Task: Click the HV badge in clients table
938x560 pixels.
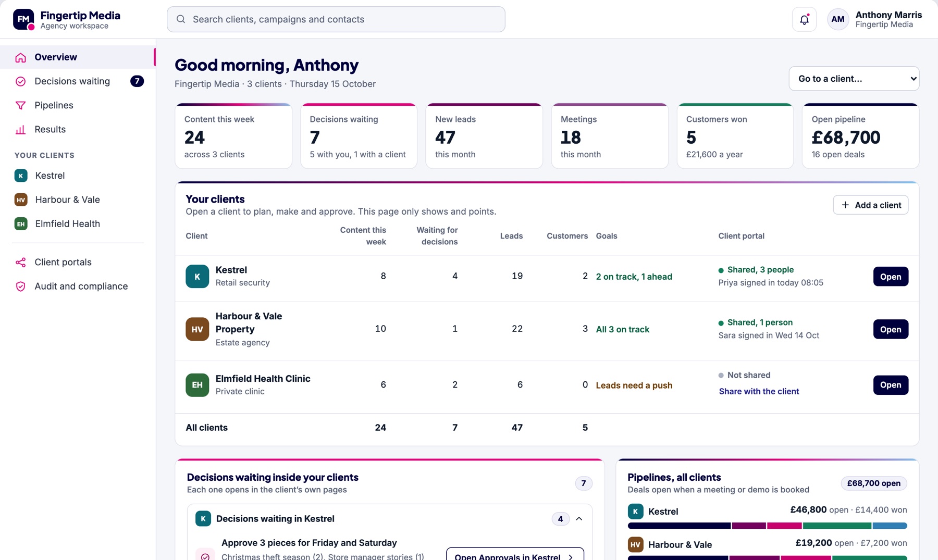Action: click(197, 329)
